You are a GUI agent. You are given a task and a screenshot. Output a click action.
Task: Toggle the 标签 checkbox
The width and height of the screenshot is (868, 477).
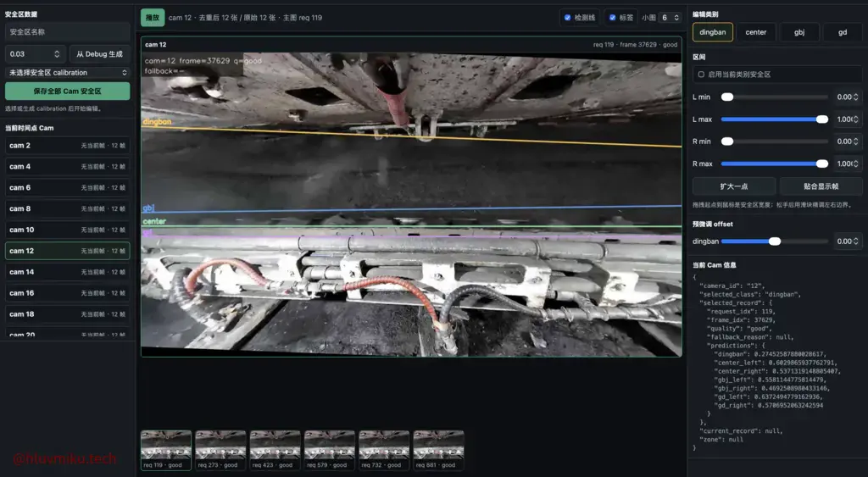[x=612, y=18]
